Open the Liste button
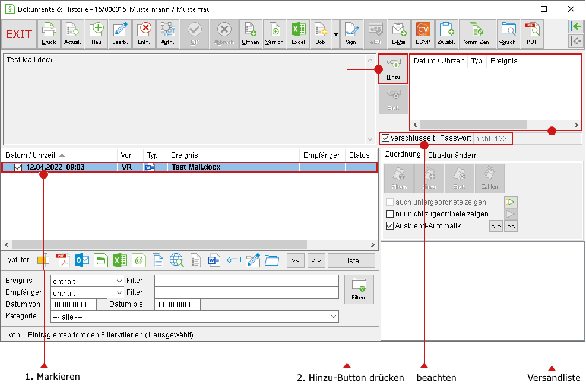Screen dimensions: 586x392 point(351,260)
